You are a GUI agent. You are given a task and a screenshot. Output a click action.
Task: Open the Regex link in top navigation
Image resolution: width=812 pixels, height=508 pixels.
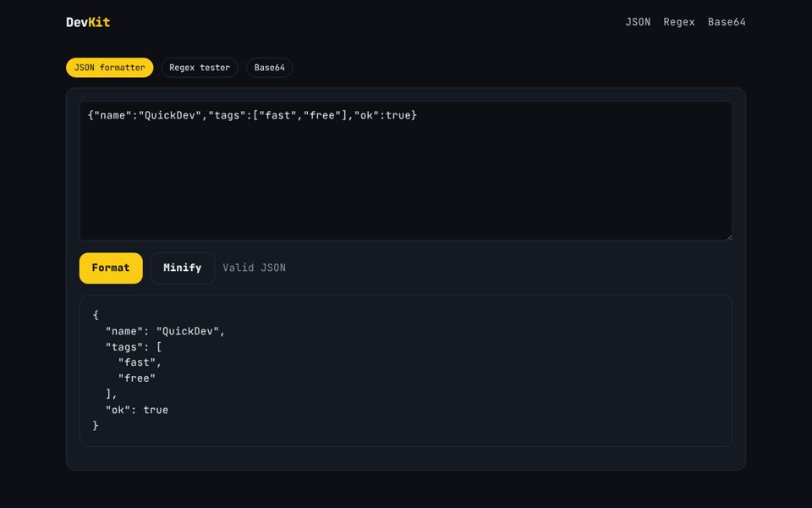tap(679, 22)
